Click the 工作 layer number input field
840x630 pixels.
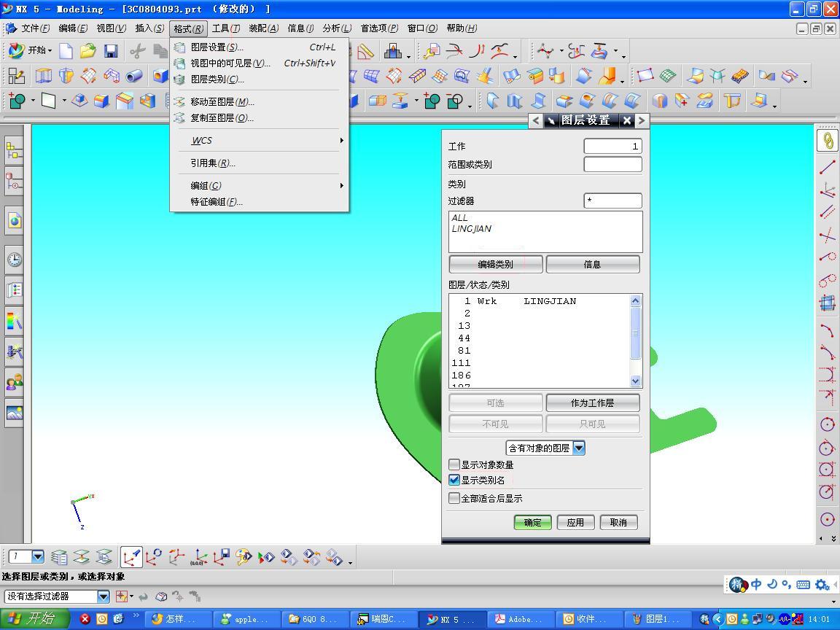pos(612,147)
